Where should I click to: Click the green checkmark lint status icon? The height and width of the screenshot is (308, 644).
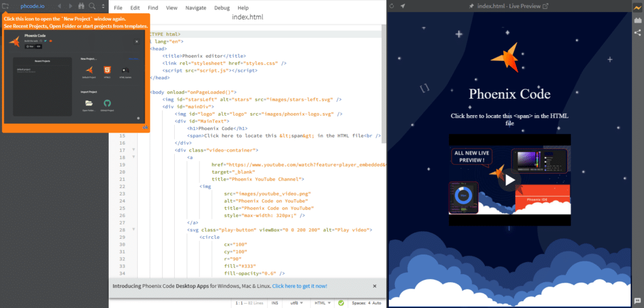(341, 303)
